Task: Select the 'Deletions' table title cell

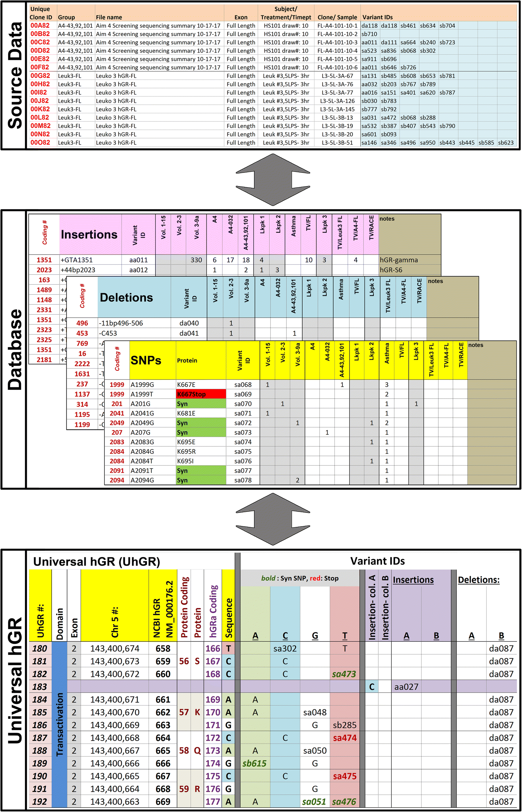Action: 134,297
